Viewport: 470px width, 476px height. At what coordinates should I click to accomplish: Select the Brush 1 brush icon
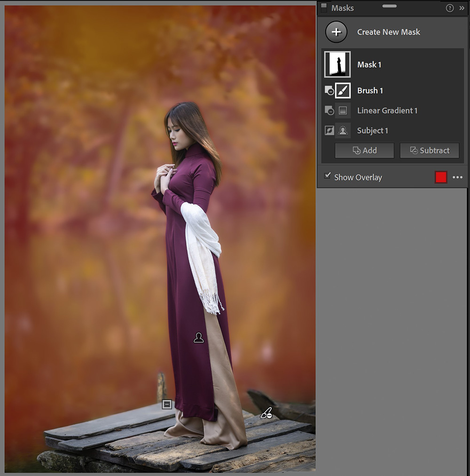click(343, 90)
